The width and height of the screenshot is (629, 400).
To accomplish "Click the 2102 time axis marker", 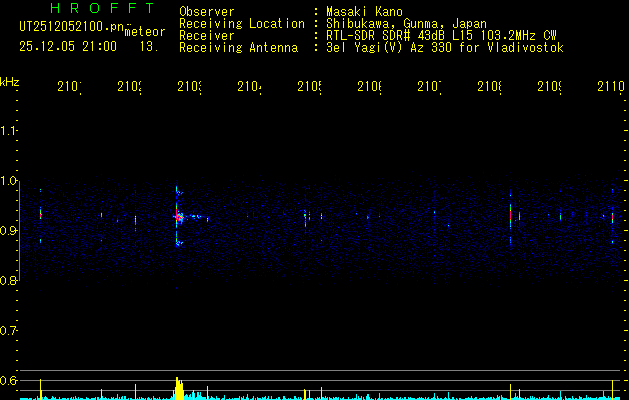I will (x=130, y=86).
